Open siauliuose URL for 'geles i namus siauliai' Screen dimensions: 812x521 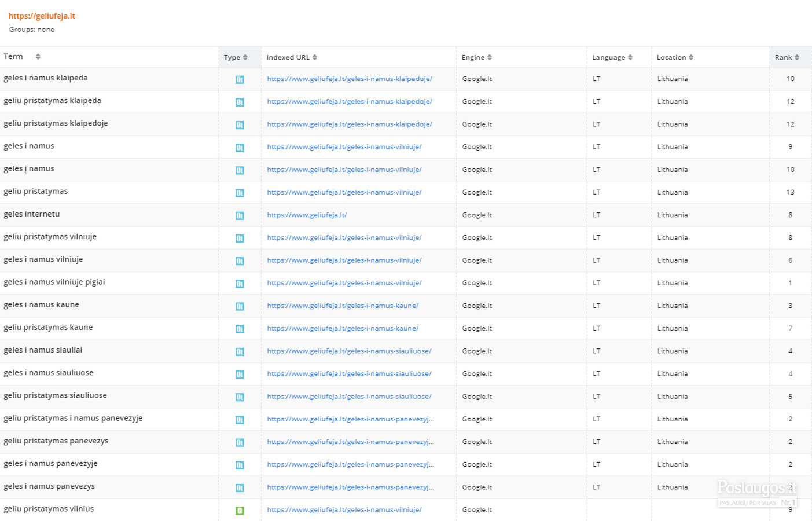[349, 351]
